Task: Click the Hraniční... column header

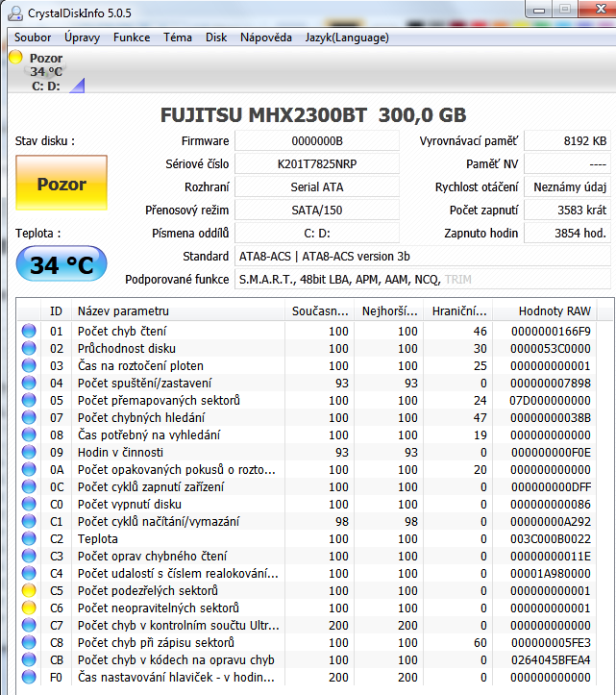Action: (457, 311)
